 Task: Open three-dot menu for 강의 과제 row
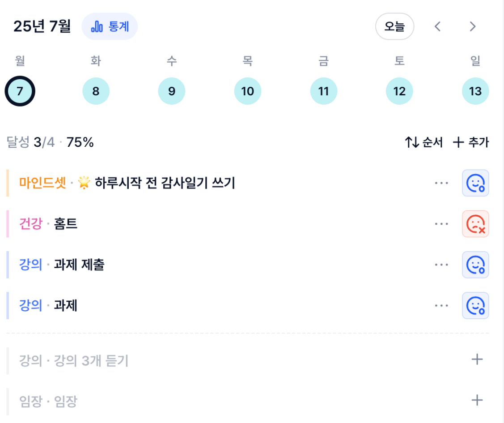tap(441, 306)
